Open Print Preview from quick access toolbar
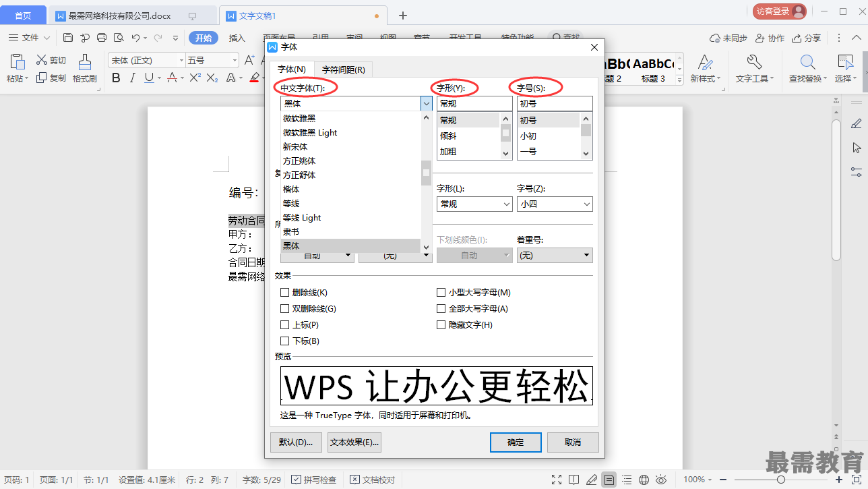Screen dimensions: 868x489 tap(119, 38)
